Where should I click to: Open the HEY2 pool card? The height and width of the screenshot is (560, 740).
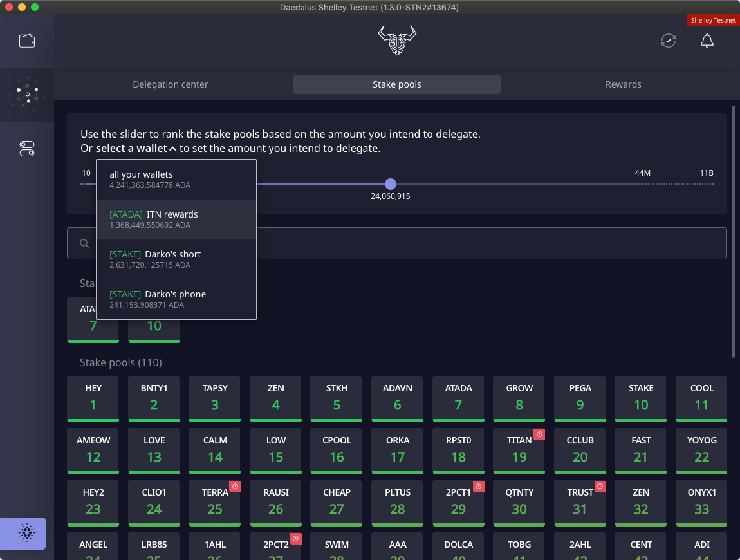[93, 503]
